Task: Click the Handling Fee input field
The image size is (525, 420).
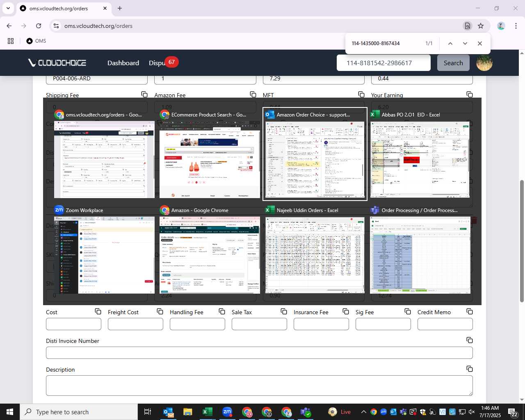Action: point(197,324)
